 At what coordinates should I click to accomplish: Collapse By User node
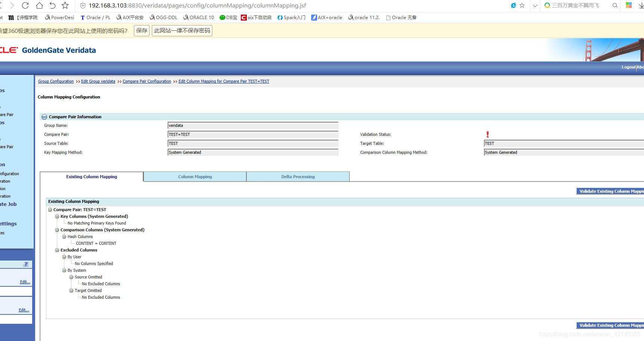(x=64, y=257)
